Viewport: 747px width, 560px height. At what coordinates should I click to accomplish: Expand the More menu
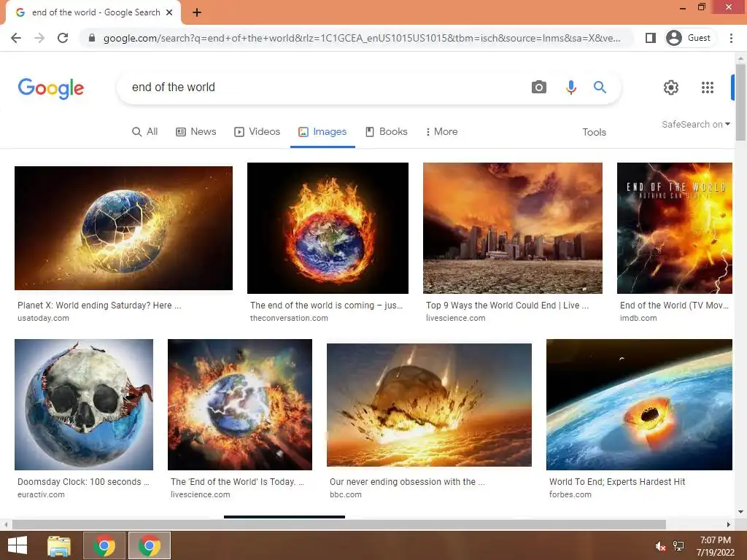tap(441, 131)
